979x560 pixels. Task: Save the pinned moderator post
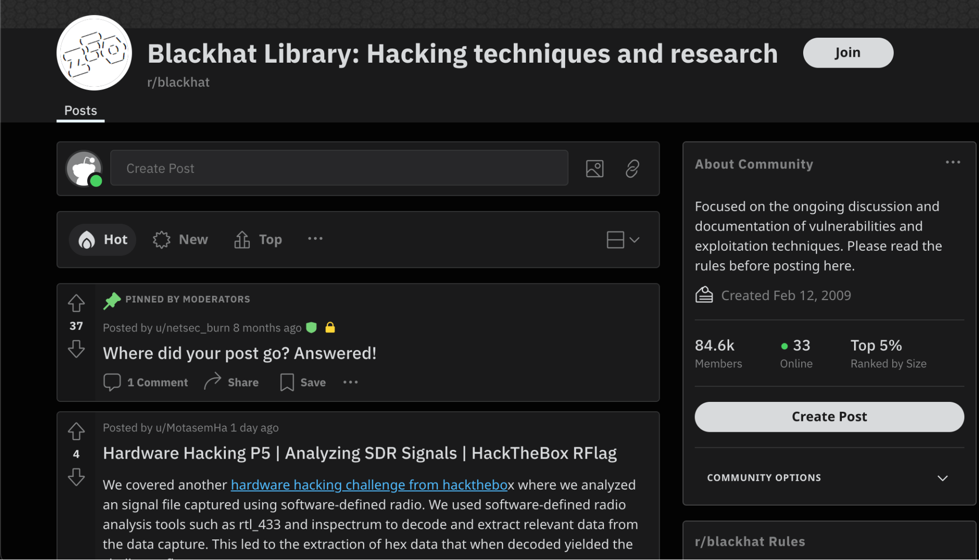[303, 382]
